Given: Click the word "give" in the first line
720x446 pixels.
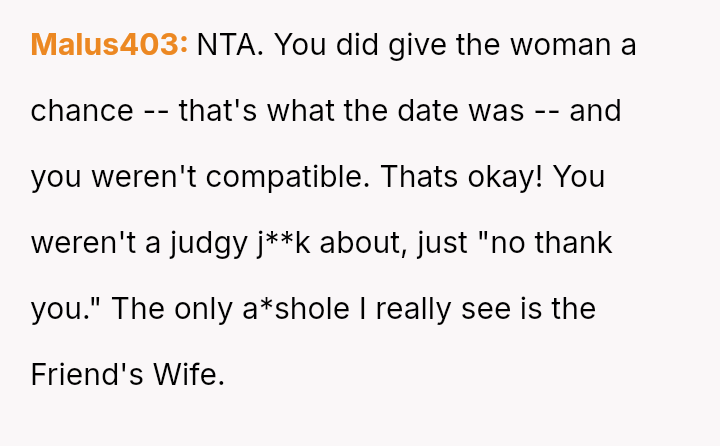Looking at the screenshot, I should pyautogui.click(x=417, y=45).
